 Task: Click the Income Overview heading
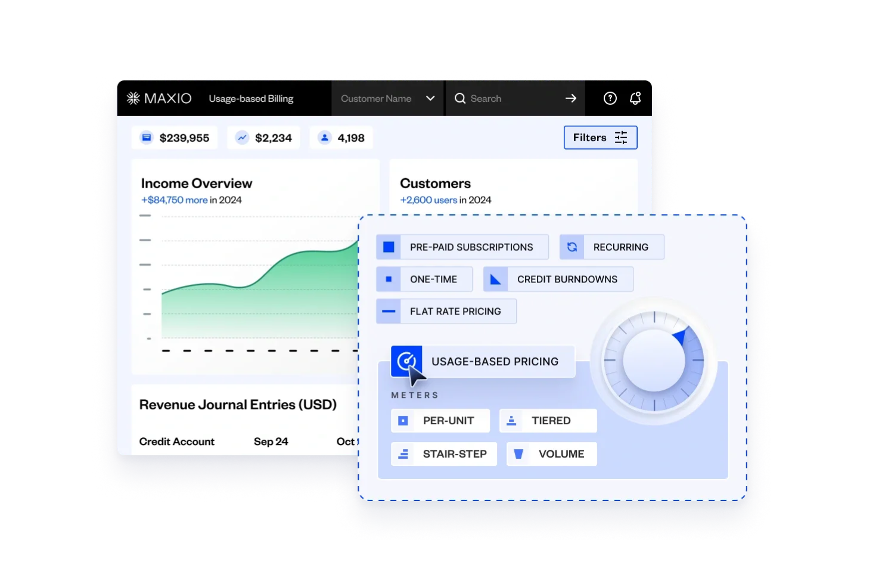[197, 183]
